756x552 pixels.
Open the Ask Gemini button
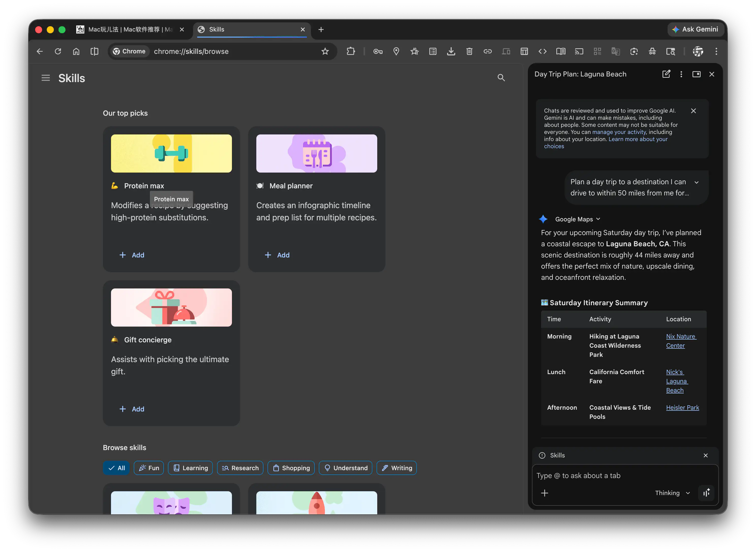coord(696,29)
